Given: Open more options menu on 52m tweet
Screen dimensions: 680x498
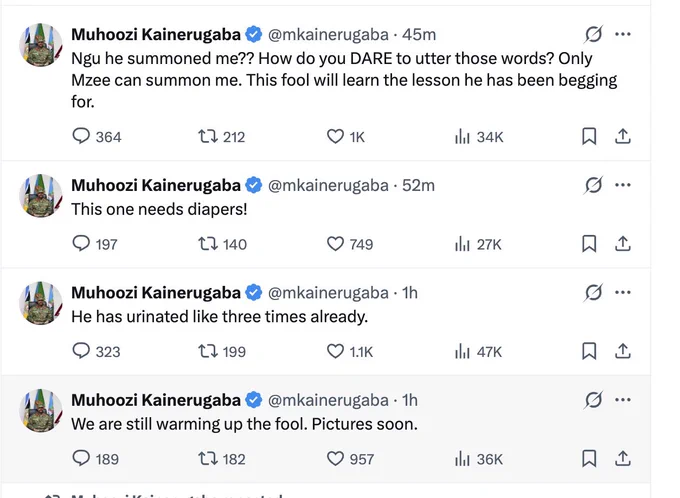Looking at the screenshot, I should pos(623,185).
